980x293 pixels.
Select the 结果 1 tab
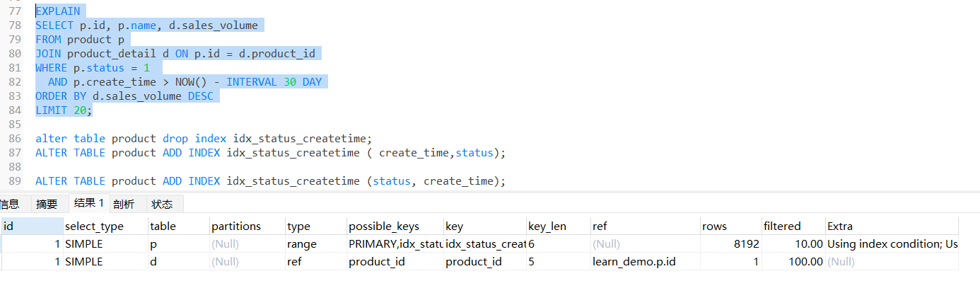pos(89,203)
